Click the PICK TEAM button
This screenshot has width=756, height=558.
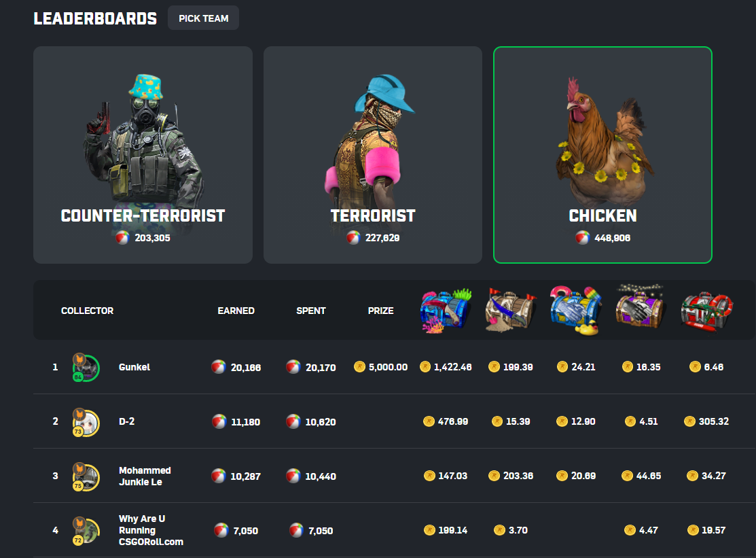203,18
